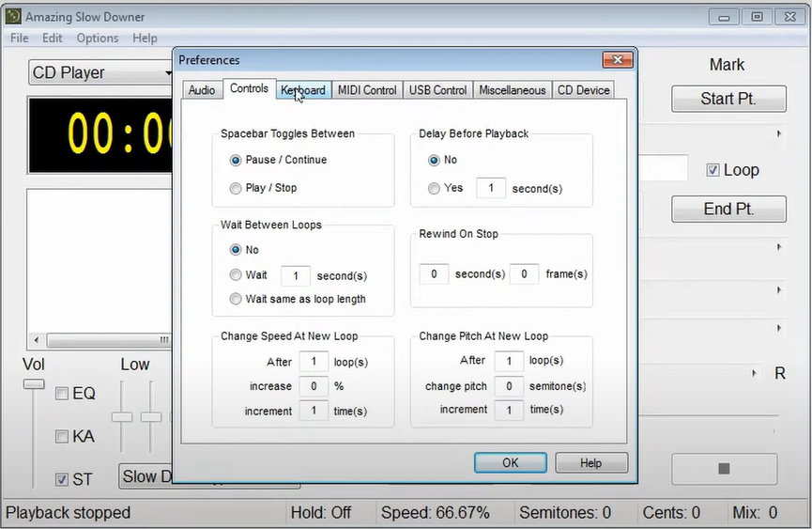Click Change Pitch increment times field
Viewport: 812px width, 529px height.
[x=509, y=410]
